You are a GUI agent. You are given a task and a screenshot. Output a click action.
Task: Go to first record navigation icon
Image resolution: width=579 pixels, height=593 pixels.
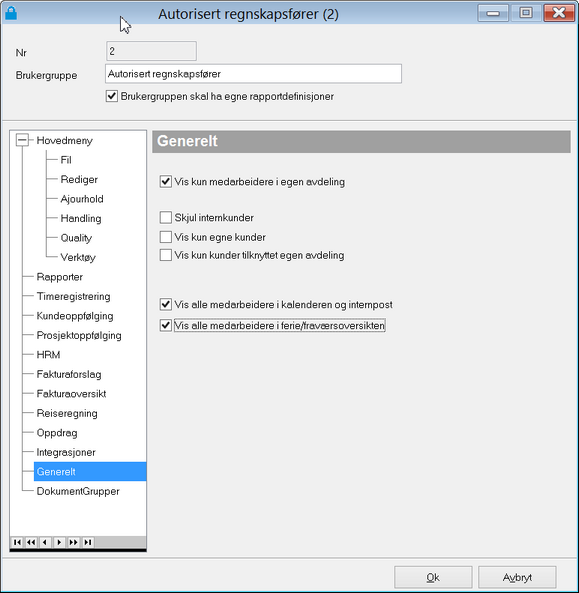tap(17, 542)
